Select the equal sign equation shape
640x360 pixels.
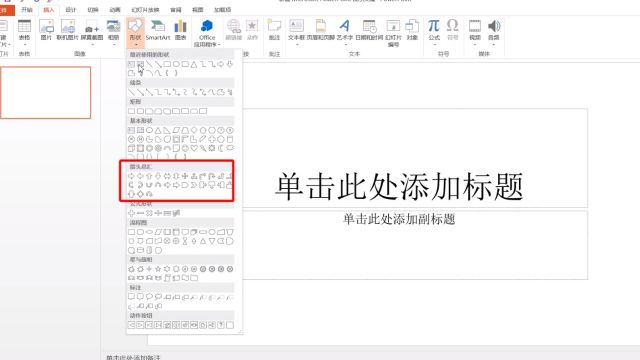[x=167, y=213]
